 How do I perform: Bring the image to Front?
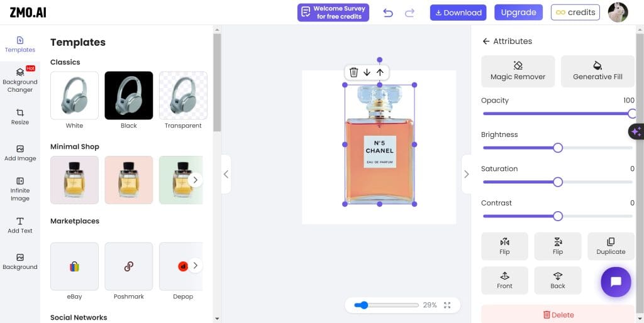point(504,280)
